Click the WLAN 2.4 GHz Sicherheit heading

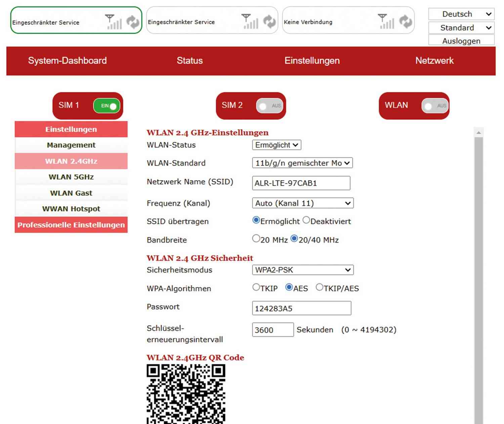pyautogui.click(x=200, y=258)
